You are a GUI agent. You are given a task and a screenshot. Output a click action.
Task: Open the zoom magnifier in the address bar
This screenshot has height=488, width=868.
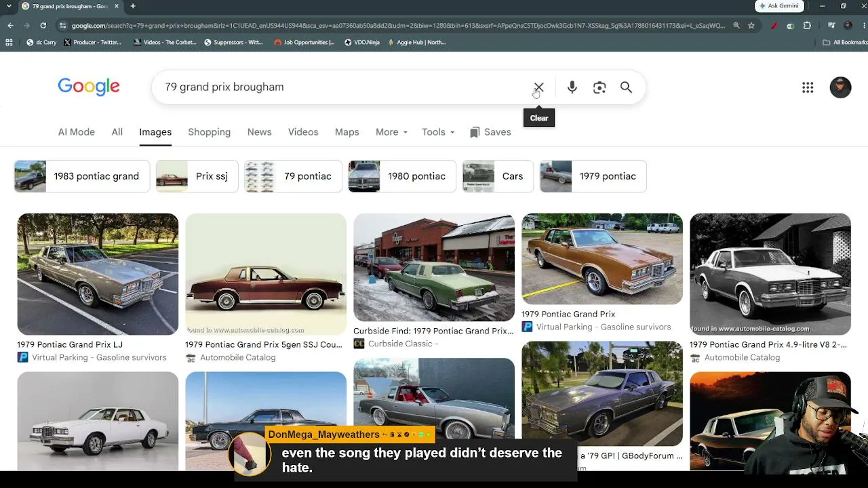736,26
